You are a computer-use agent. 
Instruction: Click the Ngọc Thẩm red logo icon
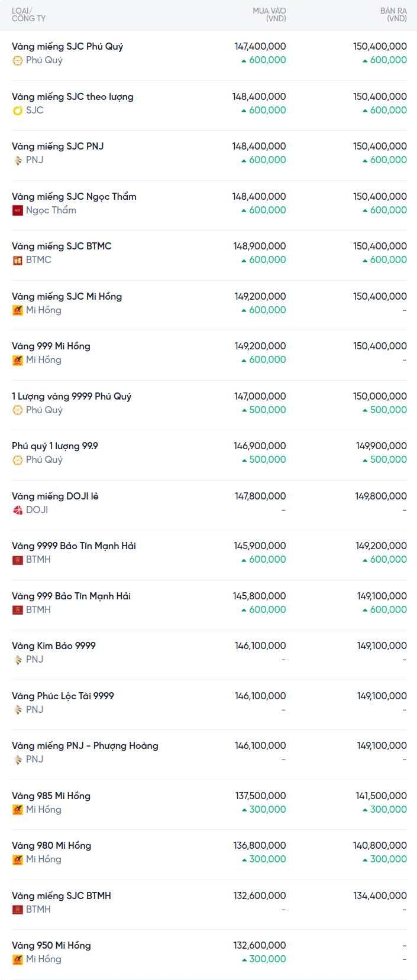(18, 210)
